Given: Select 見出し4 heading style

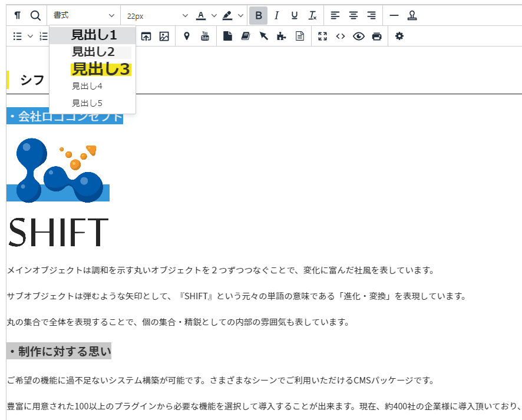Looking at the screenshot, I should pos(92,86).
